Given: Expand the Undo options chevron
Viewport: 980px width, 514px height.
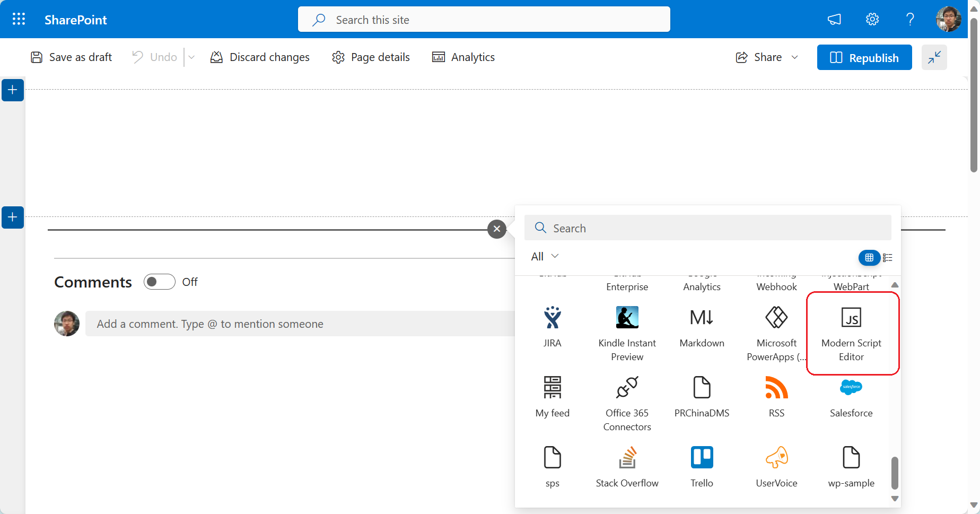Looking at the screenshot, I should click(191, 57).
